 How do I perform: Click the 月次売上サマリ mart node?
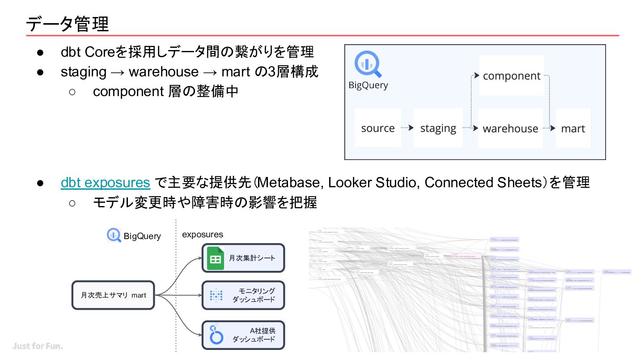point(113,295)
